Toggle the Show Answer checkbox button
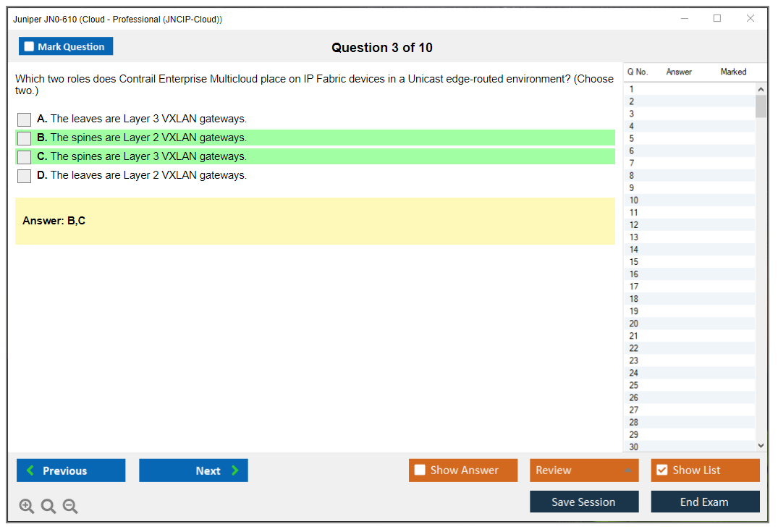The width and height of the screenshot is (778, 532). pyautogui.click(x=420, y=470)
